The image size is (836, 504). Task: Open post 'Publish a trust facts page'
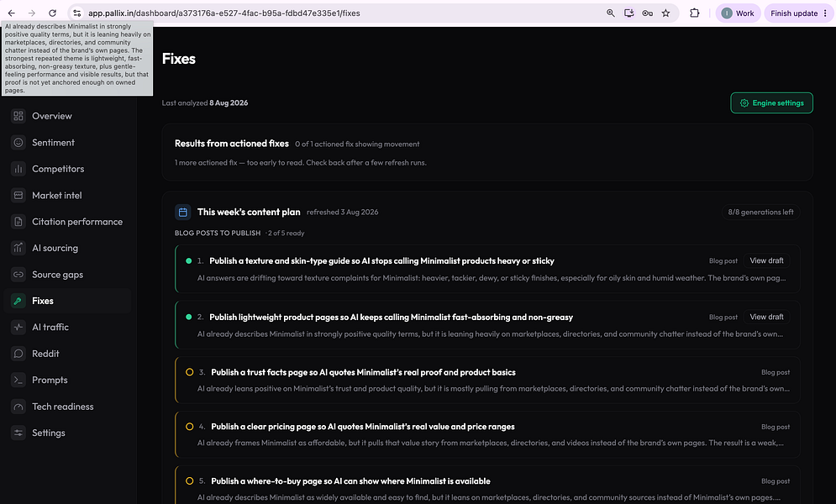click(x=363, y=372)
